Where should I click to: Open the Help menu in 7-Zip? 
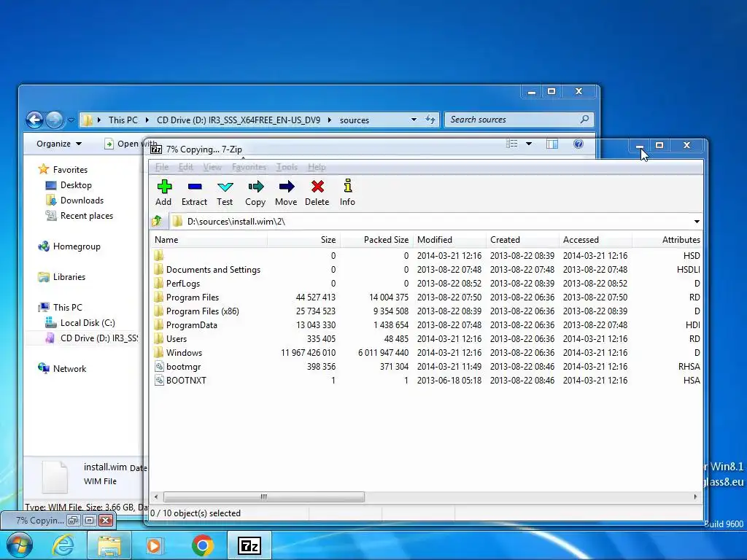point(317,167)
